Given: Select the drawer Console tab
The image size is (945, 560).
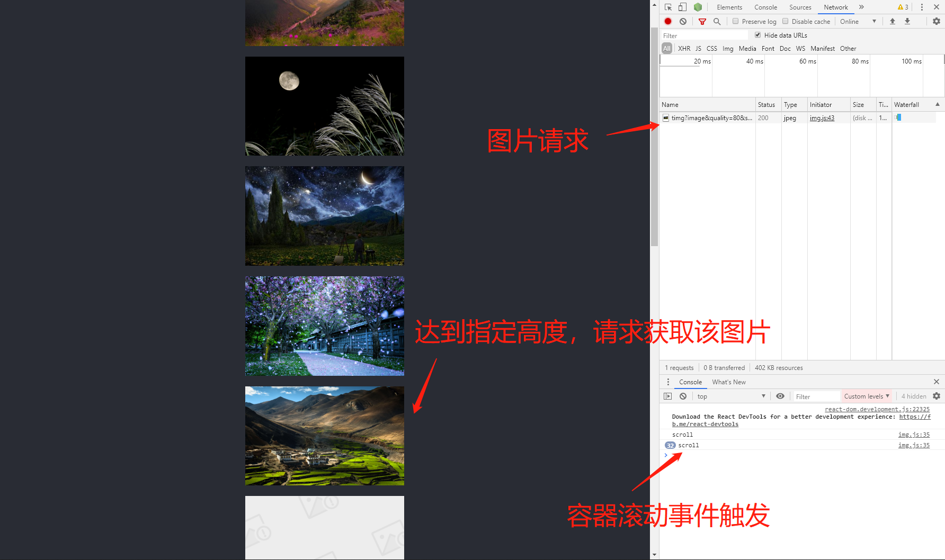Looking at the screenshot, I should point(691,382).
